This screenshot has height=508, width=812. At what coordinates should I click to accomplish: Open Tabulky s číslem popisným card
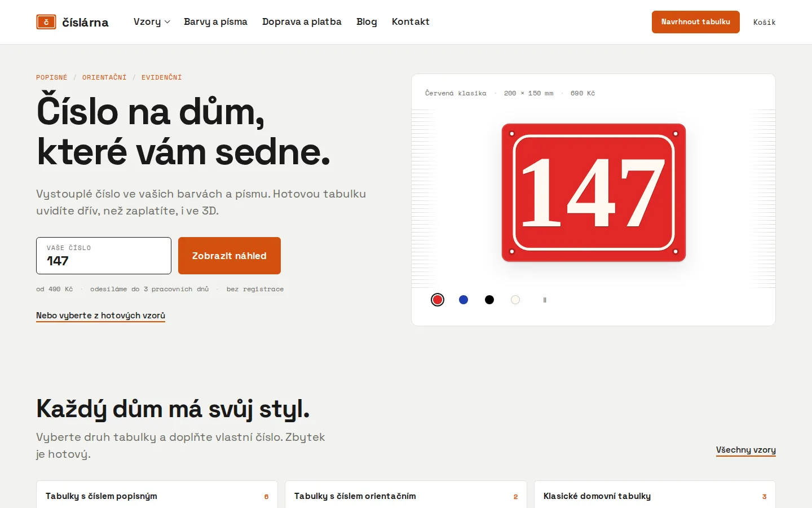[157, 495]
